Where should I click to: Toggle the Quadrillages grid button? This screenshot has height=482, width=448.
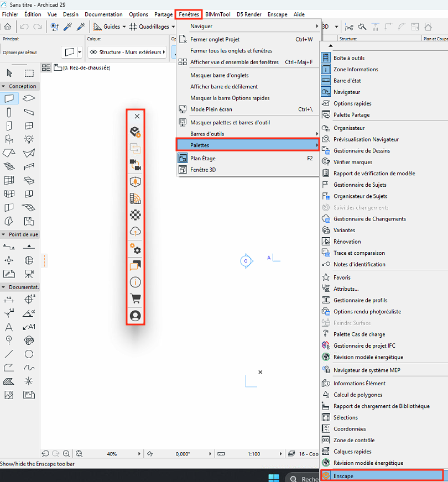149,27
